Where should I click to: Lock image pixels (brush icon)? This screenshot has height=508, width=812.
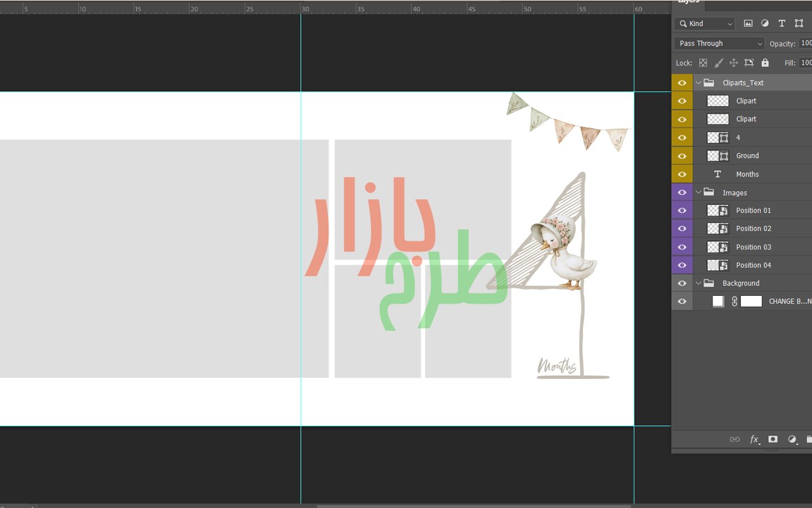point(718,63)
